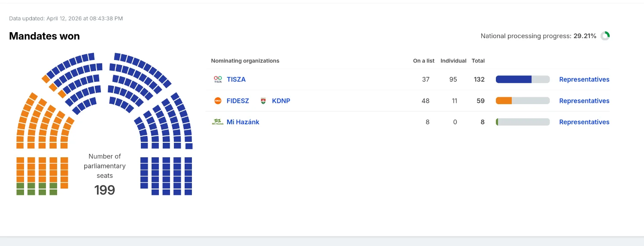Click the "Individual" column header

tap(453, 61)
